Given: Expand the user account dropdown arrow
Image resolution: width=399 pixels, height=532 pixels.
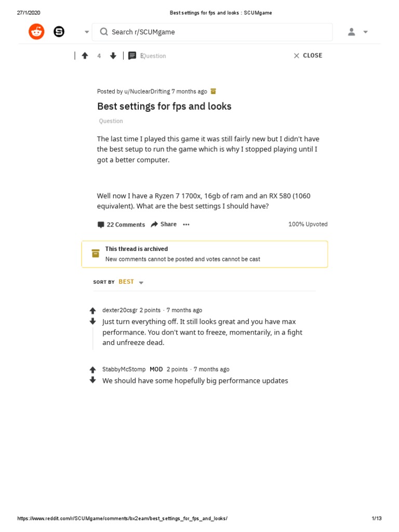Looking at the screenshot, I should tap(366, 32).
